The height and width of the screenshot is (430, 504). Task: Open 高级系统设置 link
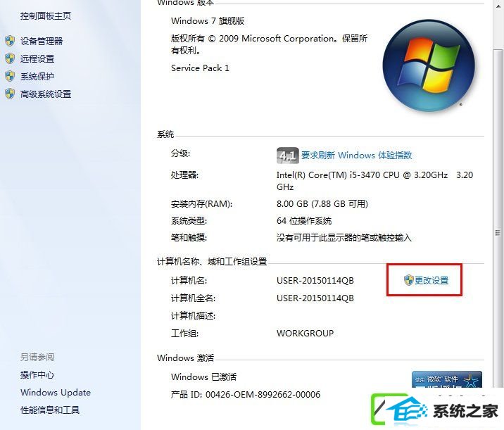(46, 94)
